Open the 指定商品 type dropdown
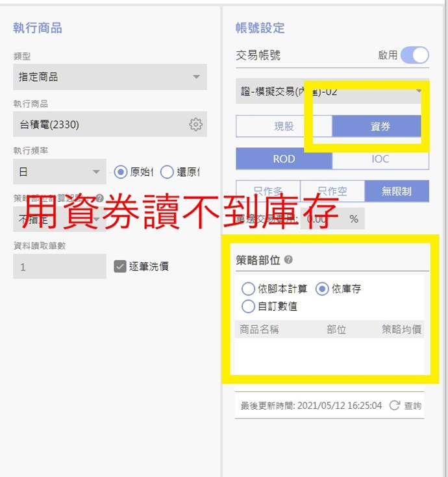The image size is (448, 477). [x=110, y=77]
